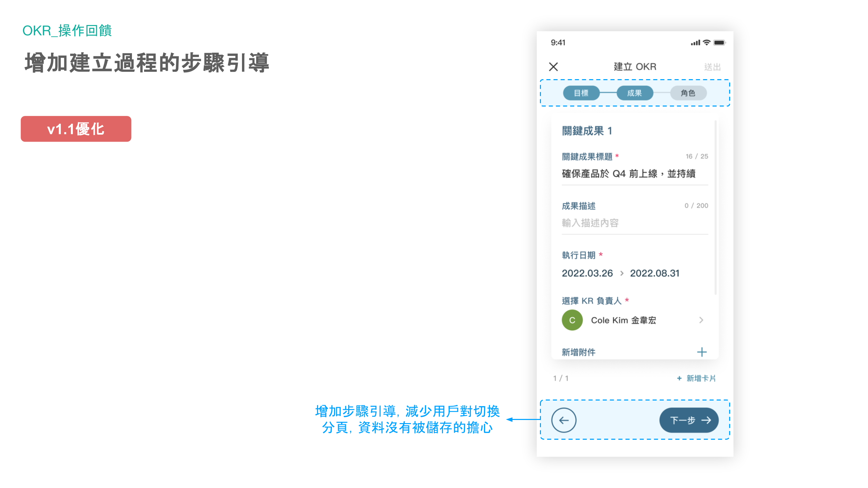The height and width of the screenshot is (488, 868).
Task: Tap the 下一步 next button
Action: pos(689,420)
